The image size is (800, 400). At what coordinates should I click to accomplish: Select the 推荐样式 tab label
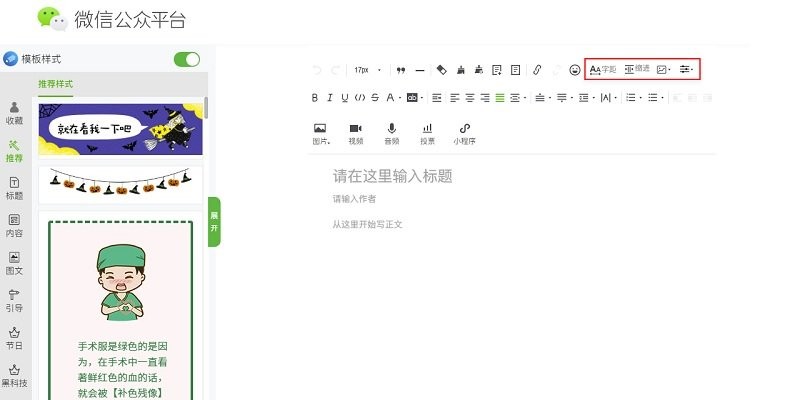pyautogui.click(x=56, y=83)
